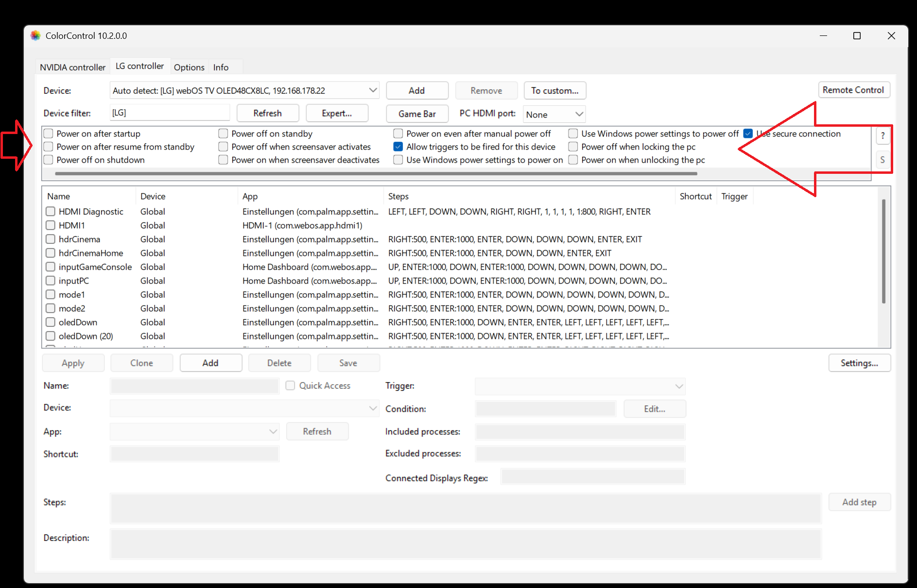Viewport: 917px width, 588px height.
Task: Click the Delete button
Action: 279,363
